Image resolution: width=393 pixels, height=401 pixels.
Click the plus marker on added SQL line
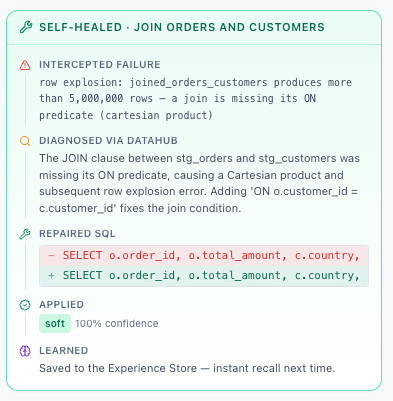pos(51,276)
